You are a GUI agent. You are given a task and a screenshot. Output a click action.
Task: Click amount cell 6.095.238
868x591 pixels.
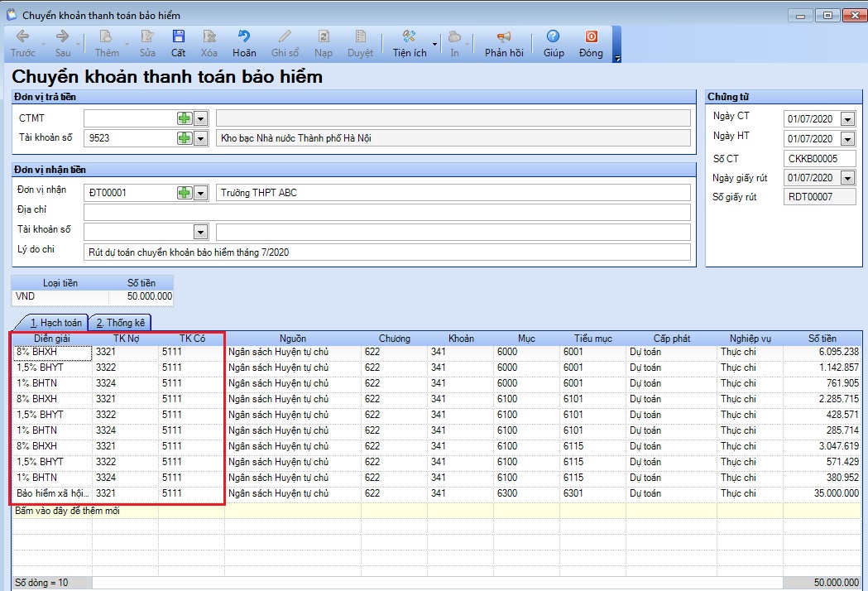pos(822,352)
